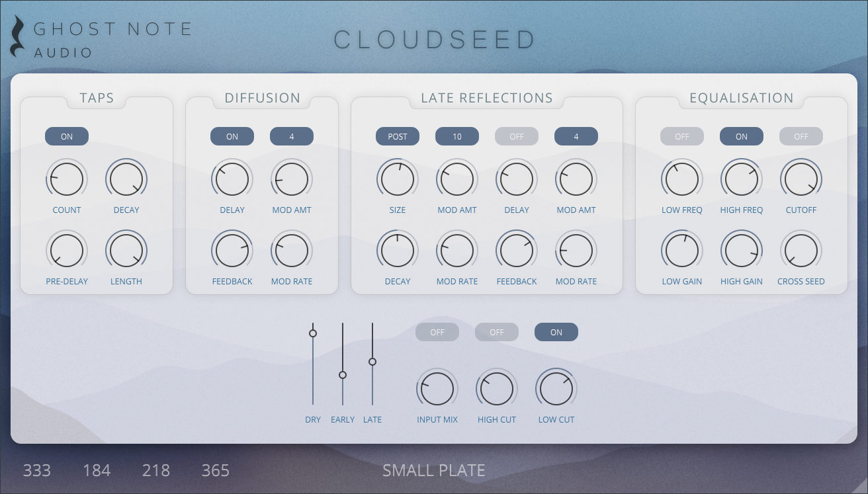This screenshot has height=494, width=868.
Task: Adjust the COUNT knob in Taps section
Action: [66, 179]
